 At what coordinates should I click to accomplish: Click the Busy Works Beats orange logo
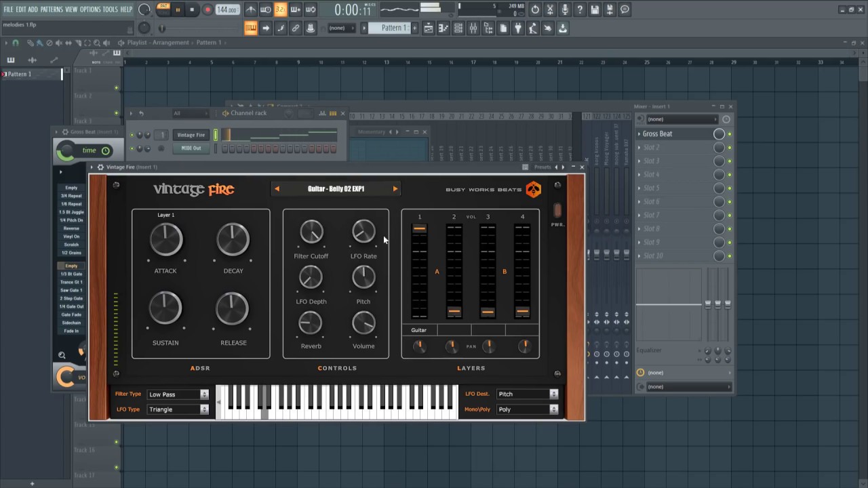click(x=534, y=190)
